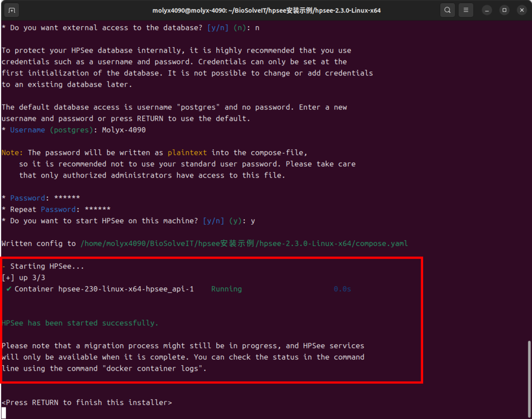Click the container name hpsee-230-linux-x64-hpsee_api-1
Image resolution: width=532 pixels, height=419 pixels.
pyautogui.click(x=126, y=289)
